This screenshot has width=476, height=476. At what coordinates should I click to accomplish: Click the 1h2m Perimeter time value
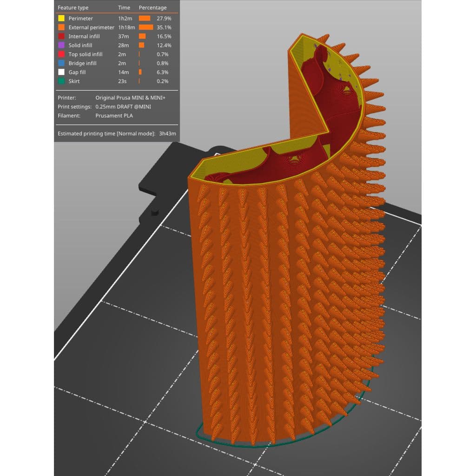[125, 18]
